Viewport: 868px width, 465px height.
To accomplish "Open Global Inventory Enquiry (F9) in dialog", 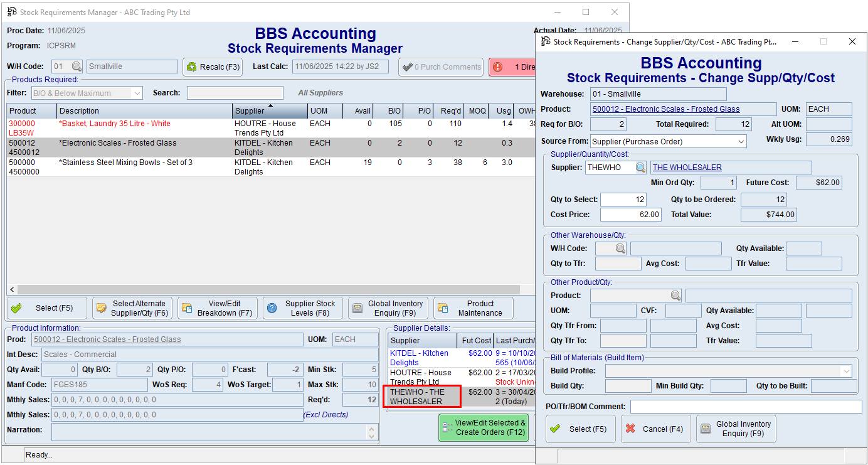I will coord(736,429).
